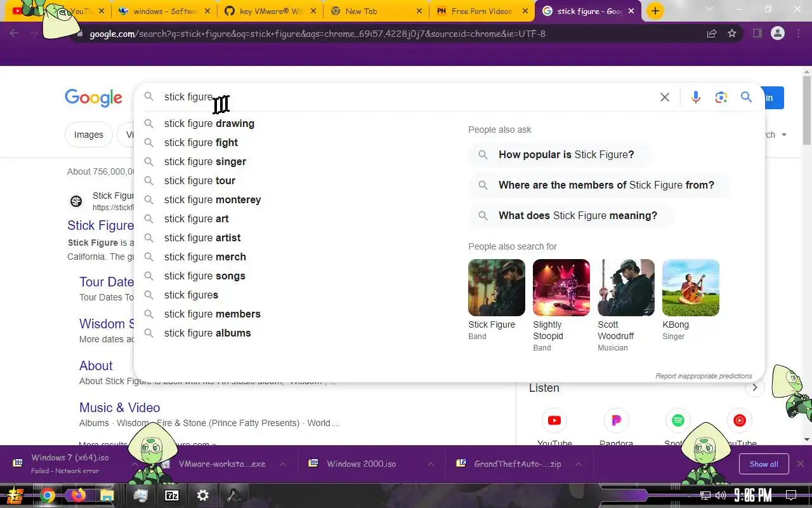Open Stick Figure band thumbnail
This screenshot has width=812, height=508.
point(497,288)
